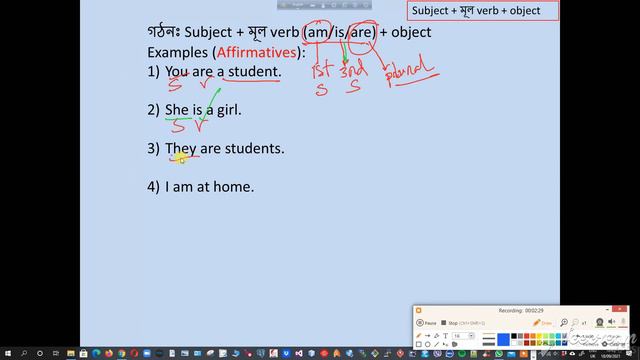This screenshot has width=640, height=360.
Task: Select the Text tool
Action: (x=445, y=336)
